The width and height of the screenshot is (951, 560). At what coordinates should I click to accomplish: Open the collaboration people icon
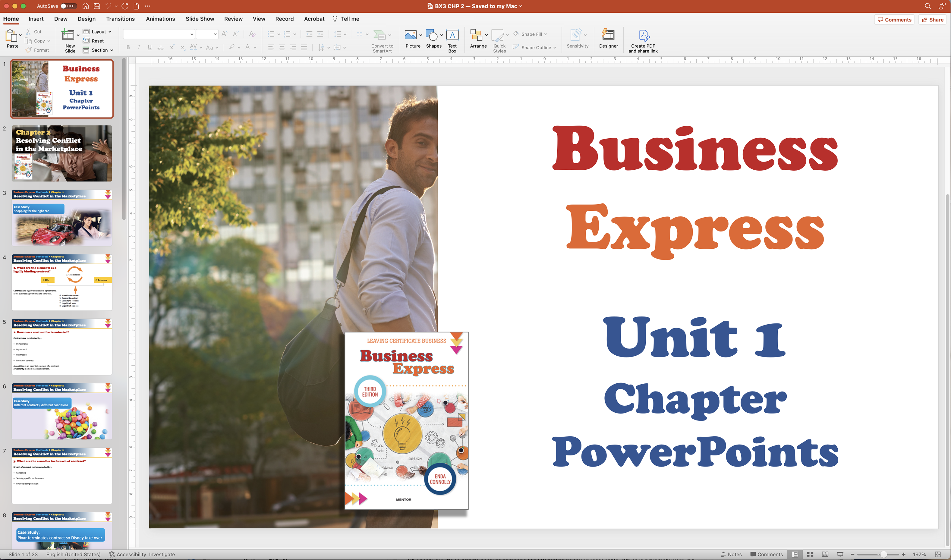coord(942,6)
